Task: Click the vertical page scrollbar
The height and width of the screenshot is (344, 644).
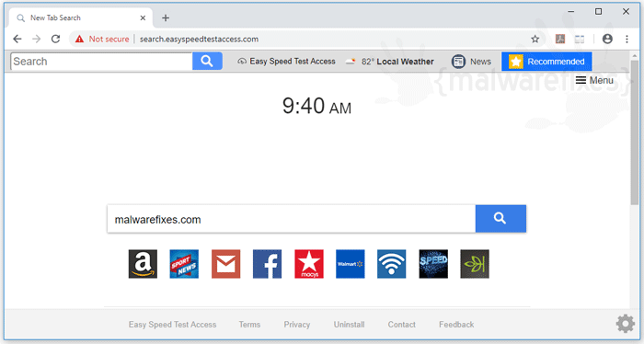Action: point(634,132)
